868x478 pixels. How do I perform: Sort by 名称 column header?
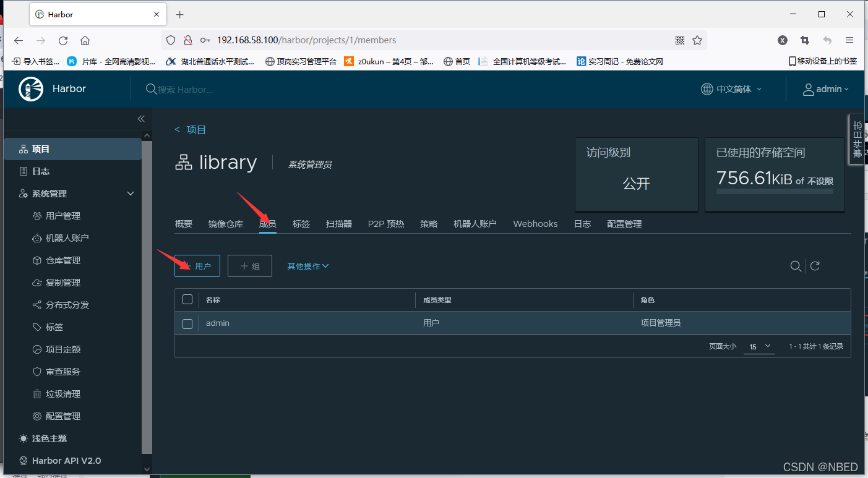213,300
